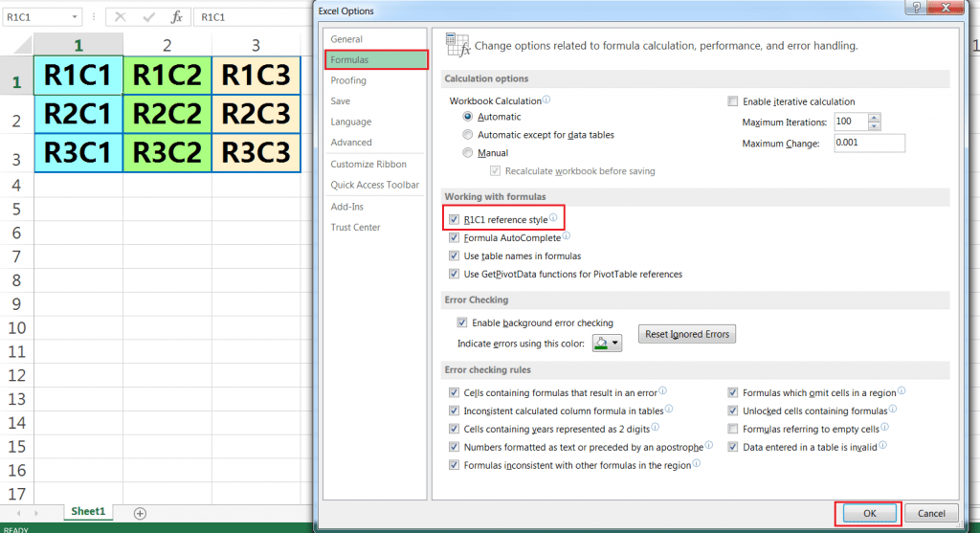Click Reset Ignored Errors button
The image size is (980, 533).
tap(687, 334)
